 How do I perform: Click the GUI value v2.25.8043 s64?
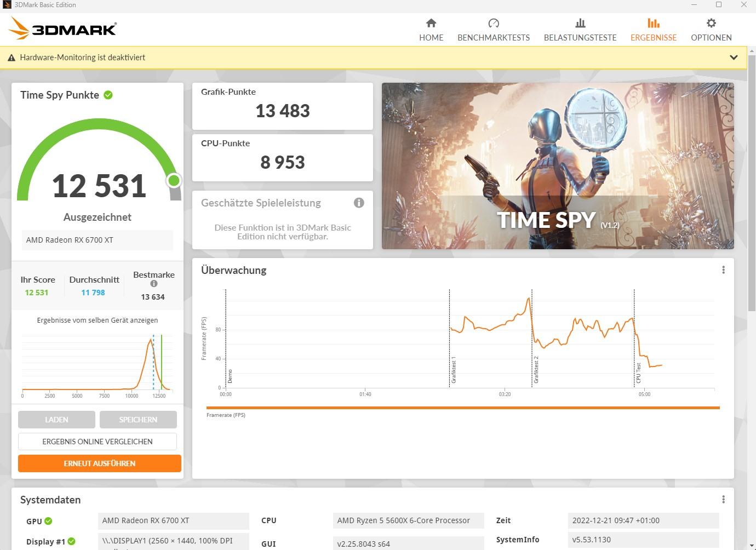[409, 543]
